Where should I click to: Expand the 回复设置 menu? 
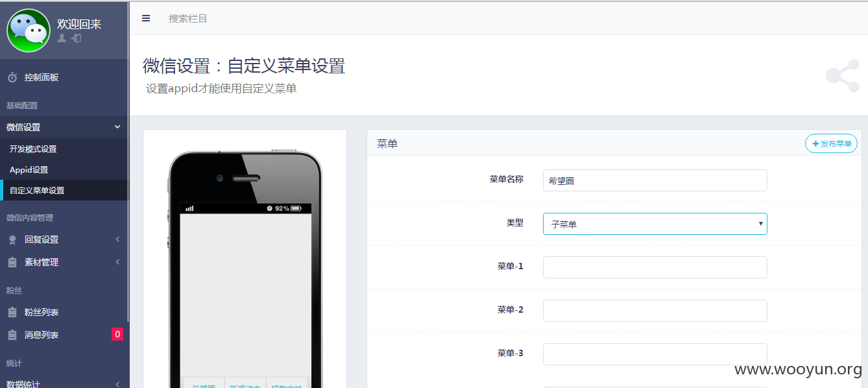(65, 239)
